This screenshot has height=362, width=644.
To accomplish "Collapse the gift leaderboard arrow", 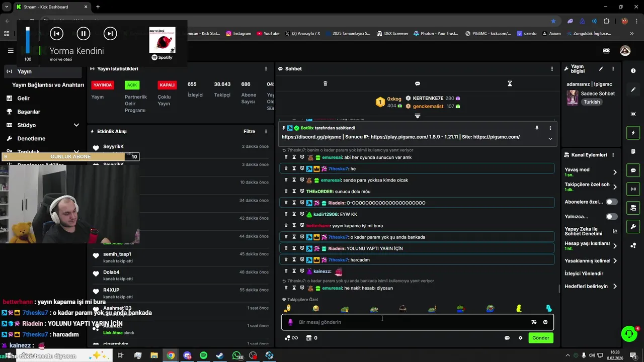I will coord(418,116).
